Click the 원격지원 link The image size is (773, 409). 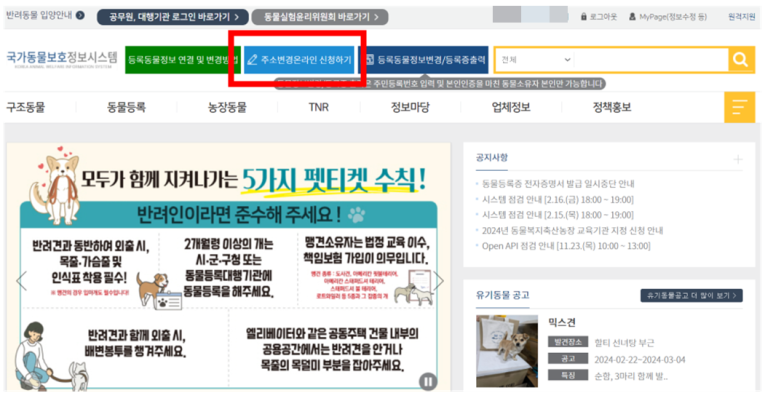click(x=741, y=17)
